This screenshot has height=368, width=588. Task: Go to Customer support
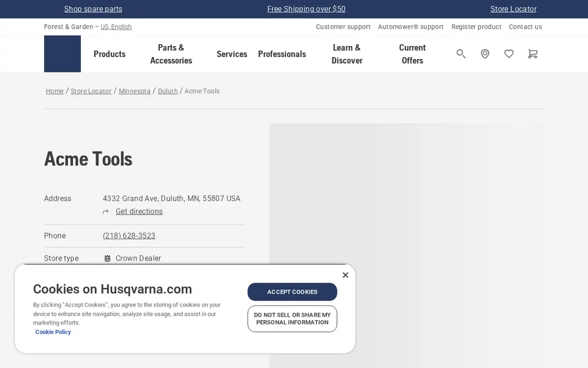click(343, 26)
